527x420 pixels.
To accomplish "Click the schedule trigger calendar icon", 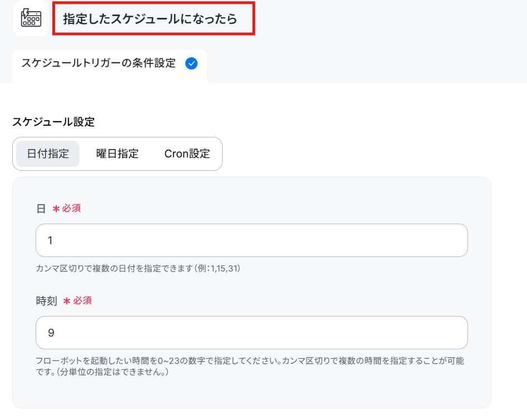I will pos(31,18).
